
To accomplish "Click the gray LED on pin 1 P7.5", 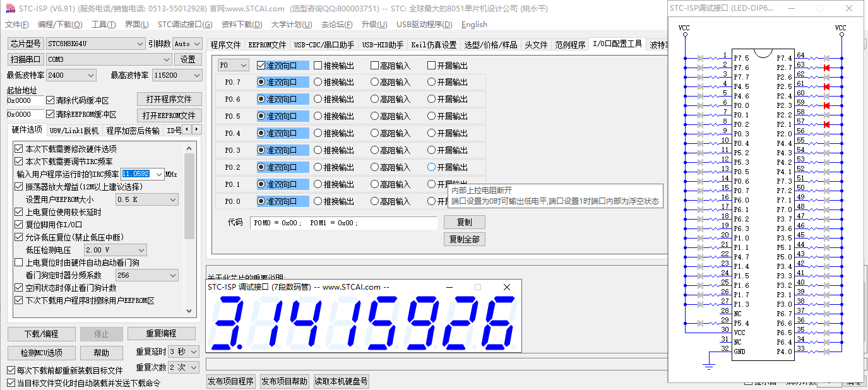I will click(x=701, y=58).
